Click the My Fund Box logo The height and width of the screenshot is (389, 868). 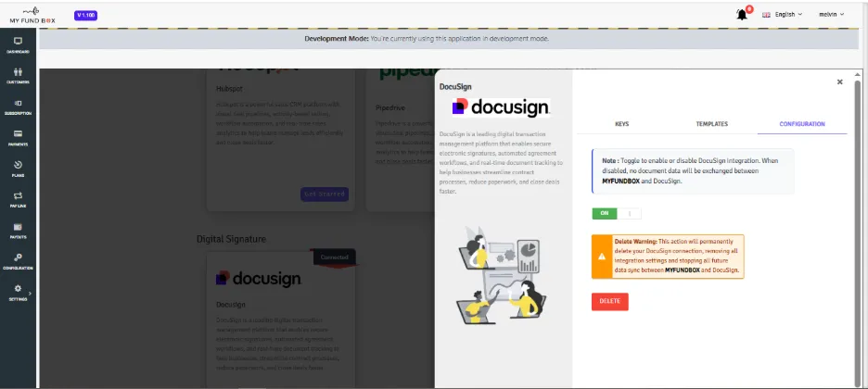[32, 16]
